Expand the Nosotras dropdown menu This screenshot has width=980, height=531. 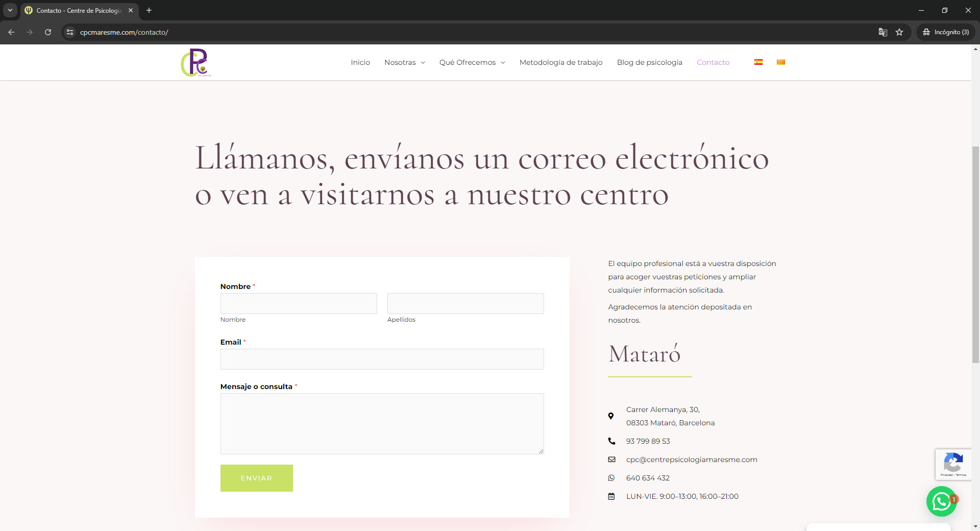pyautogui.click(x=404, y=62)
